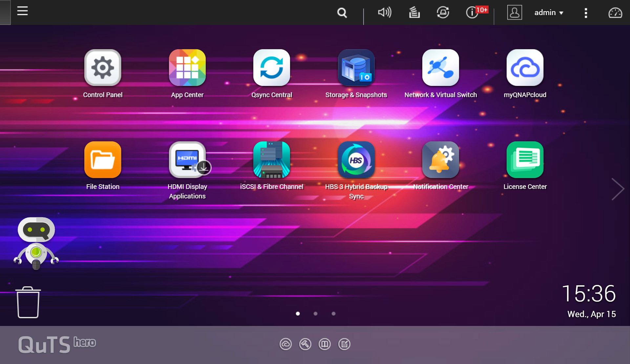Switch to second desktop page dot
Viewport: 630px width, 364px height.
pos(315,313)
